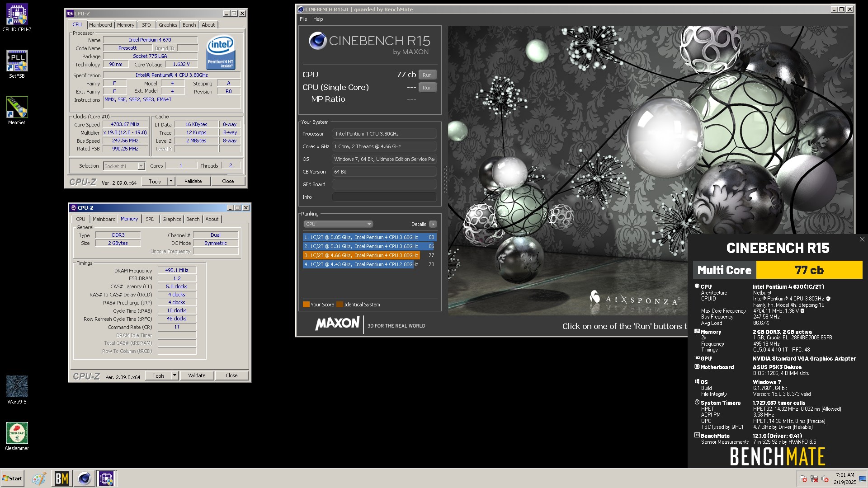
Task: Open the SetFSB desktop icon
Action: [17, 64]
